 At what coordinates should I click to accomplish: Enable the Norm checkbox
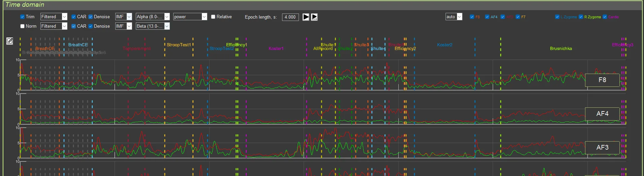(x=23, y=26)
